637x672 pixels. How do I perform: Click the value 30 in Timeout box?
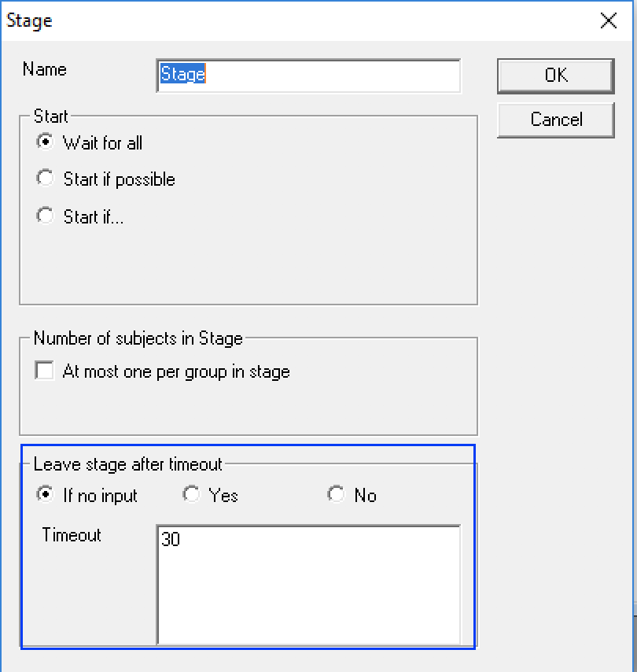(x=171, y=540)
